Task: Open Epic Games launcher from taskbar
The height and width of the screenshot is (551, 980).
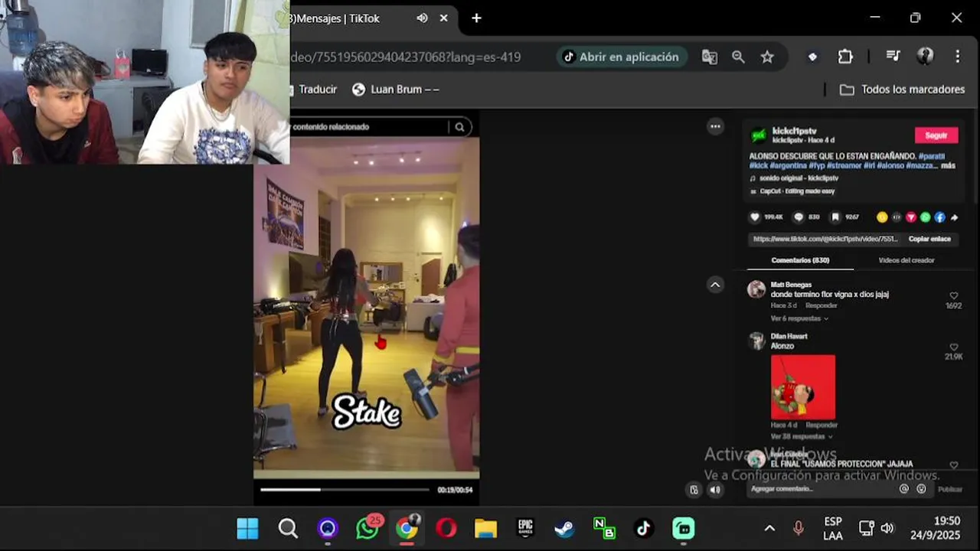Action: coord(525,528)
